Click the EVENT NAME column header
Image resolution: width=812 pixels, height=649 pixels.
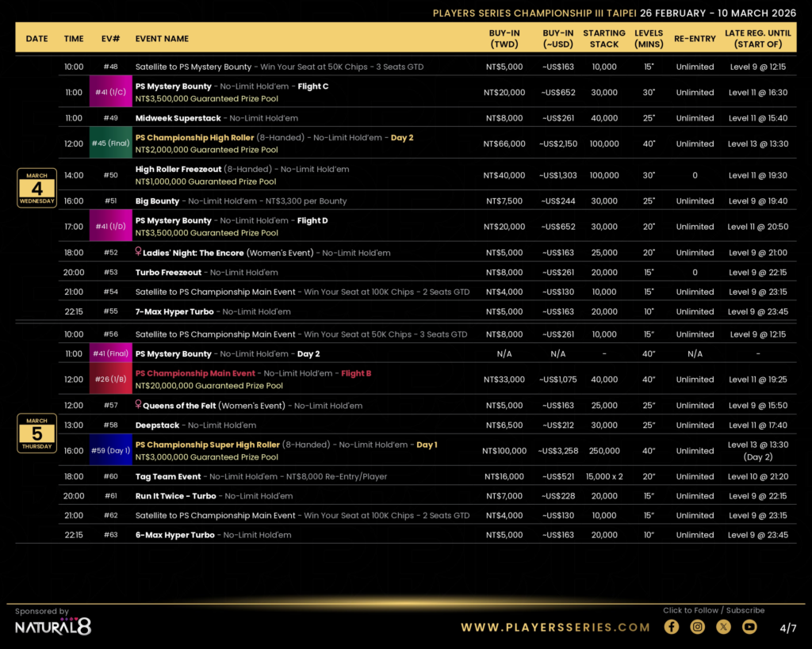[x=162, y=39]
